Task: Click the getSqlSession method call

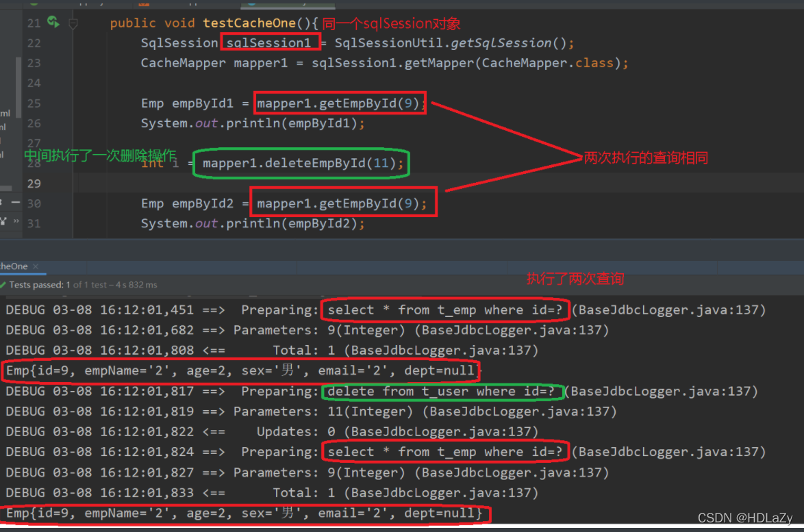Action: pos(501,43)
